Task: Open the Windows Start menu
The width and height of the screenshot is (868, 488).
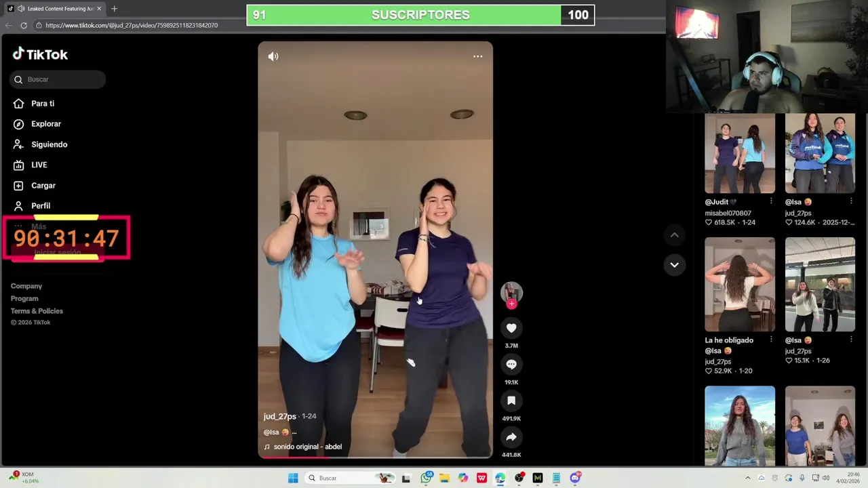Action: tap(293, 478)
